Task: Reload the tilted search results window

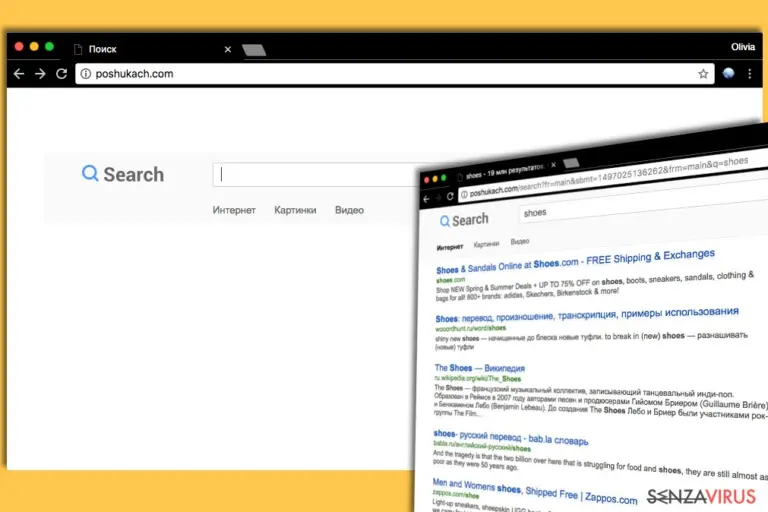Action: tap(450, 196)
